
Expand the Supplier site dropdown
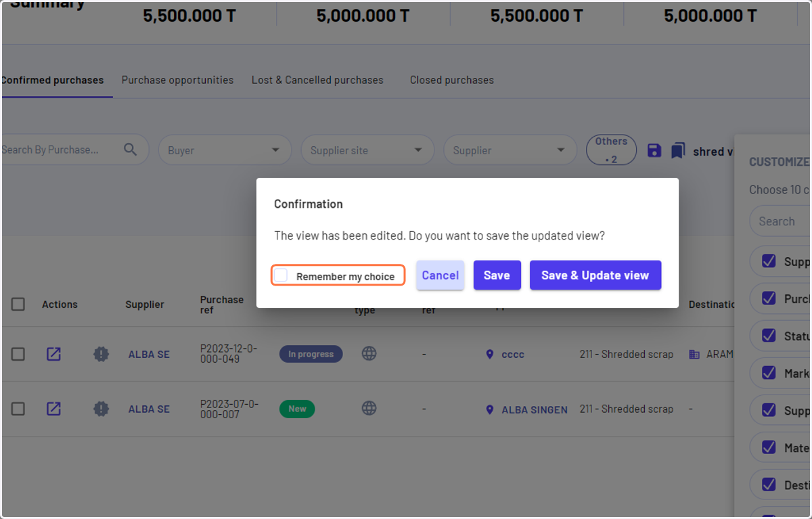[x=367, y=150]
